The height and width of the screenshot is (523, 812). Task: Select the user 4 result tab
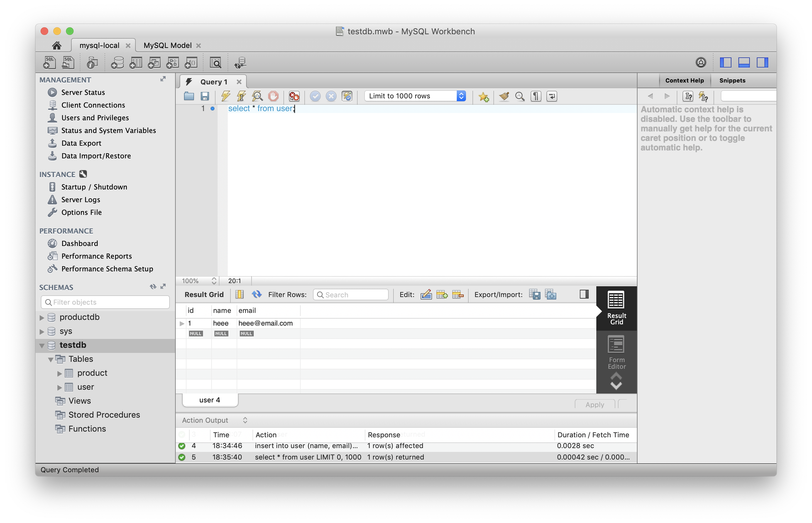pyautogui.click(x=210, y=400)
